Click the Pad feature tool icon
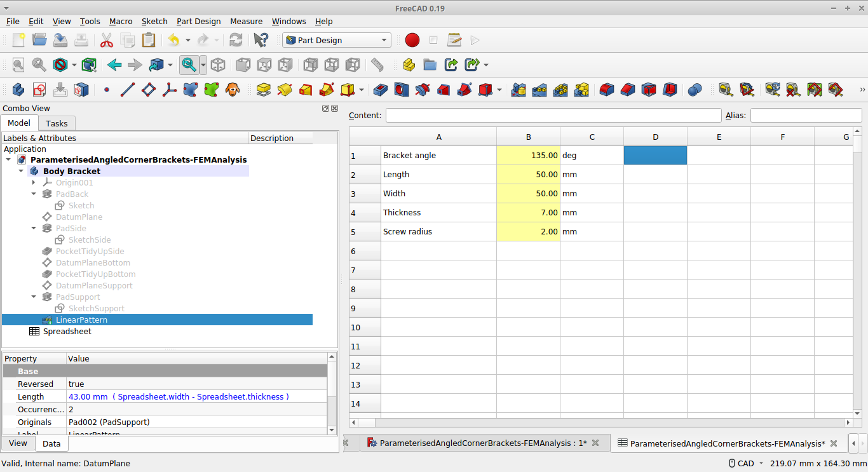 (x=264, y=90)
